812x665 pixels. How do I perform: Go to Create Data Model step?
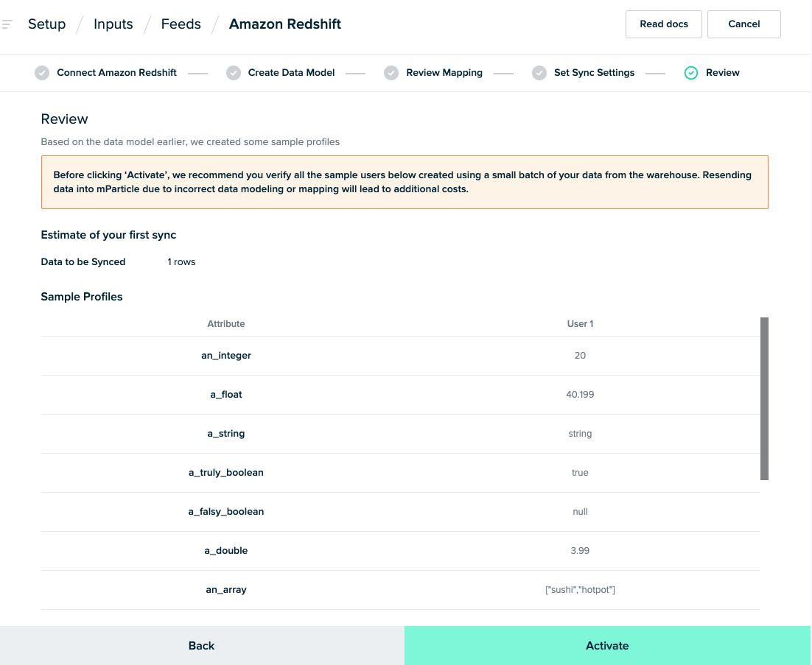291,73
